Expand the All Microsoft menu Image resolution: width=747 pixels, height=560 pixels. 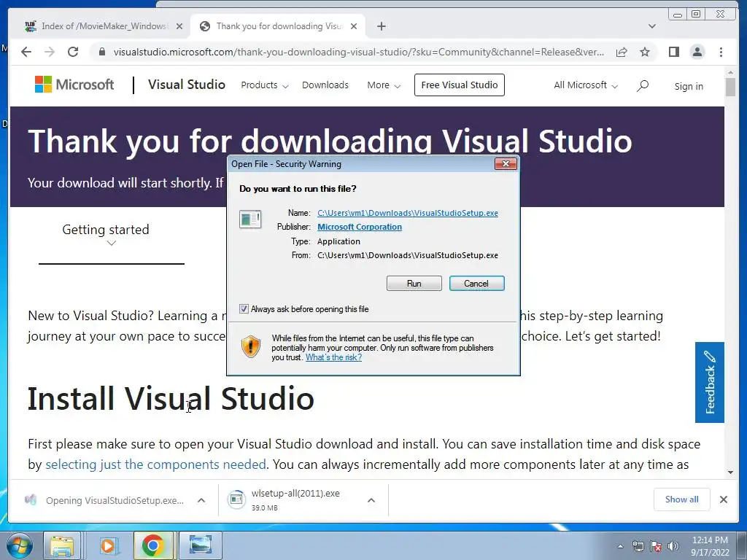(586, 85)
